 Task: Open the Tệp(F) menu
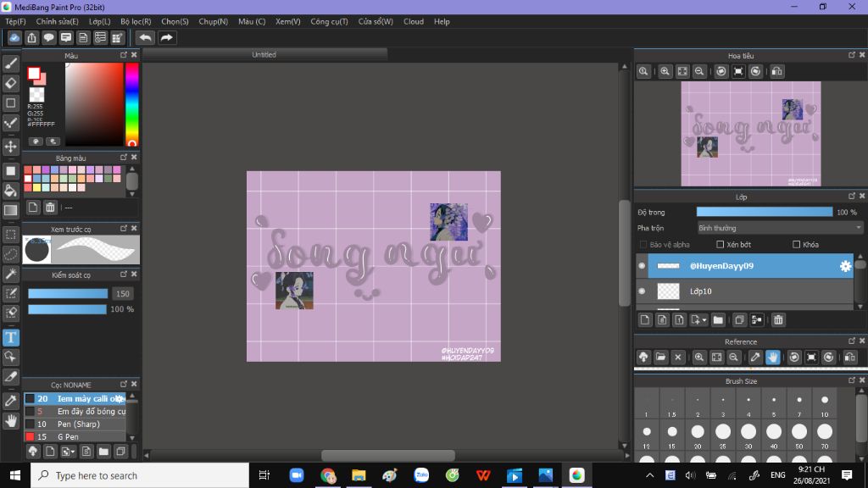15,21
